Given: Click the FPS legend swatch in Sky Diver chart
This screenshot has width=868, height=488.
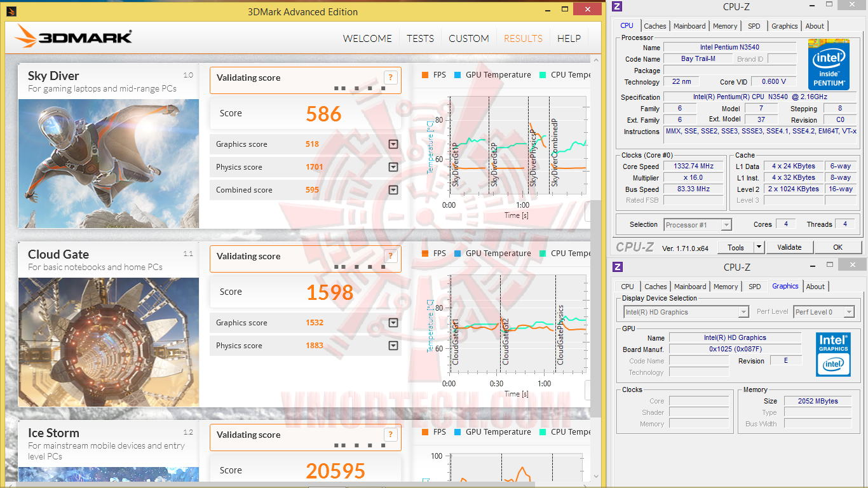Looking at the screenshot, I should 425,75.
